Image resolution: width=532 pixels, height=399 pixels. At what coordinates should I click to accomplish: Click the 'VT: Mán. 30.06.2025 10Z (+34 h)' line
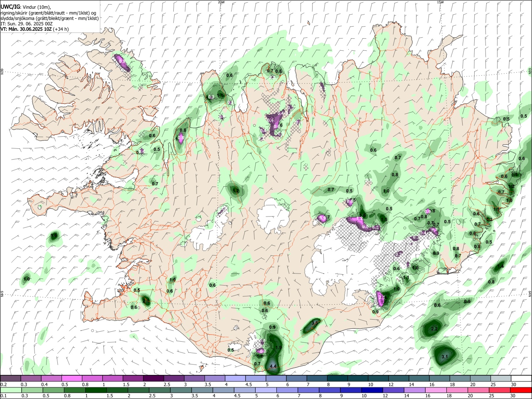point(35,29)
